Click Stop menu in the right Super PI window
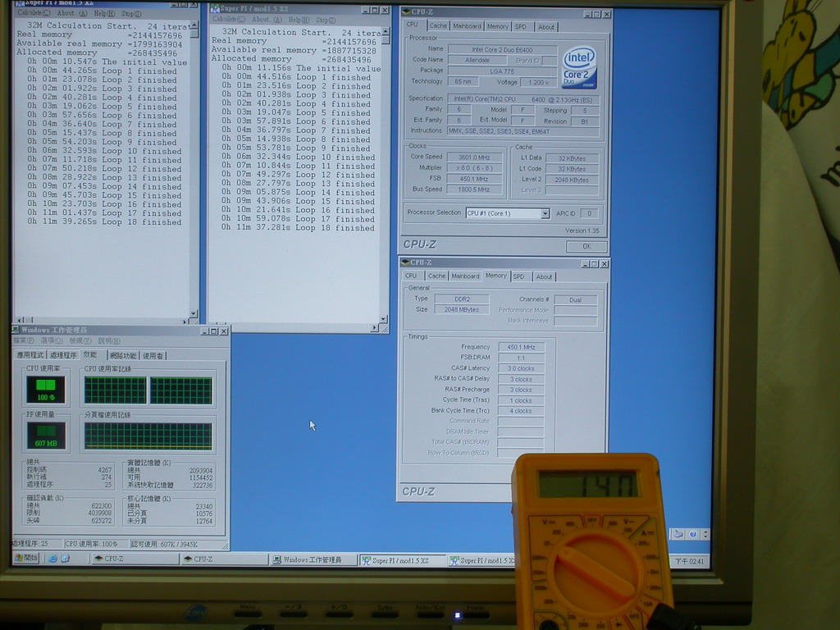 (326, 20)
